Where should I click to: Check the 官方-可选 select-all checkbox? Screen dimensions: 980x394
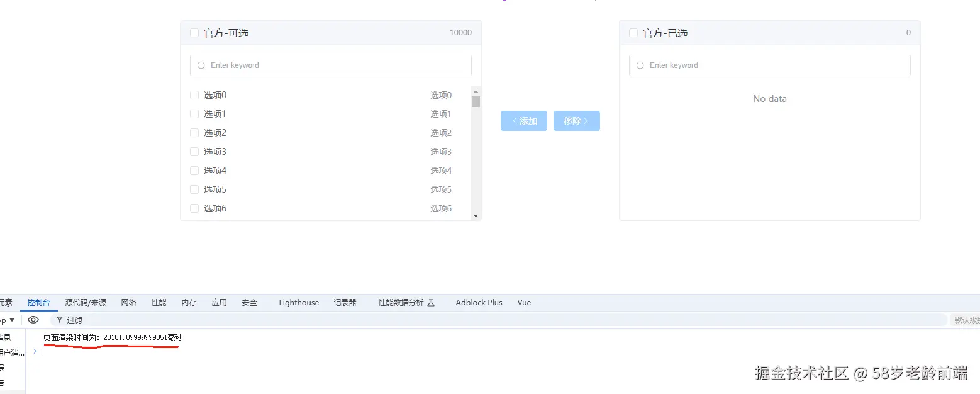pyautogui.click(x=194, y=33)
